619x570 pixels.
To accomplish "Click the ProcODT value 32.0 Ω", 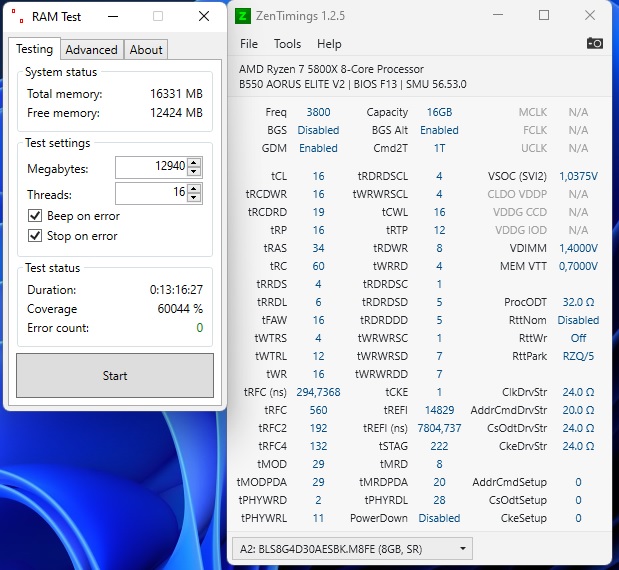I will pos(578,302).
